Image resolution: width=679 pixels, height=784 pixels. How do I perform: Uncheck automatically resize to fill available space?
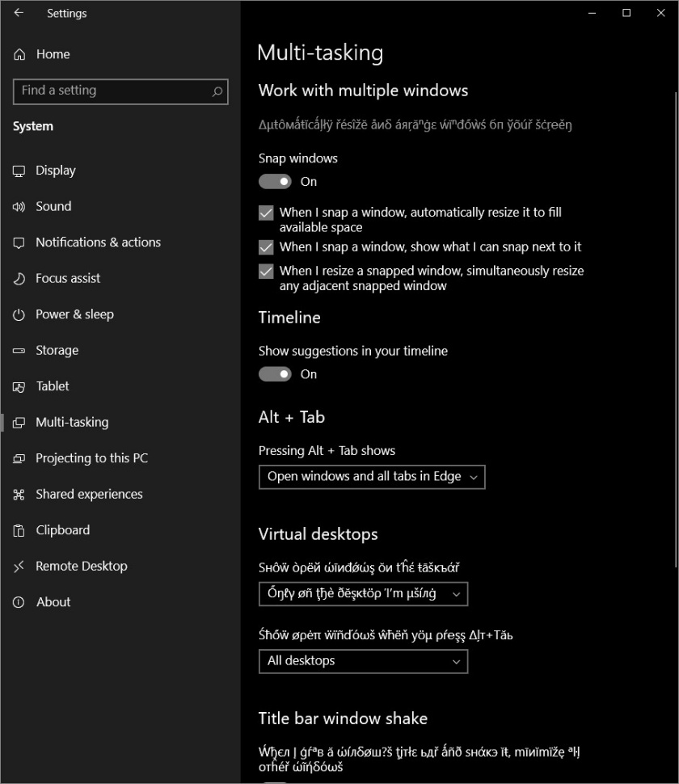pos(266,213)
